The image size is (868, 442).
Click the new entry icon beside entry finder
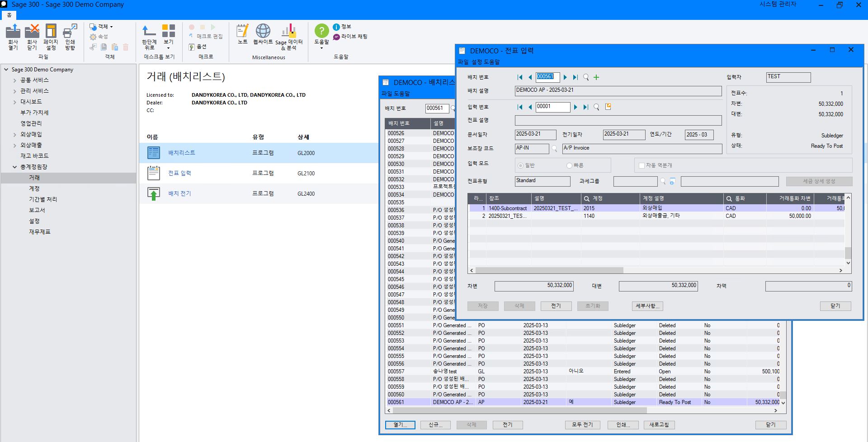coord(608,107)
